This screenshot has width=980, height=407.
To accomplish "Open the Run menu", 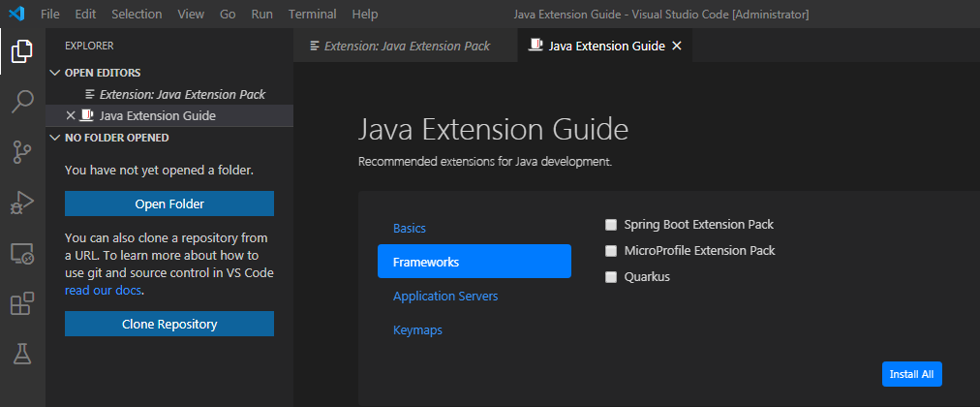I will (261, 14).
